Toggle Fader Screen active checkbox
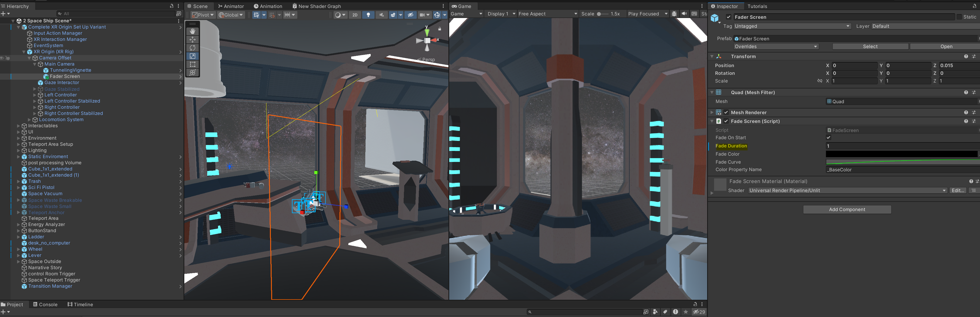Screen dimensions: 980x317 click(728, 17)
